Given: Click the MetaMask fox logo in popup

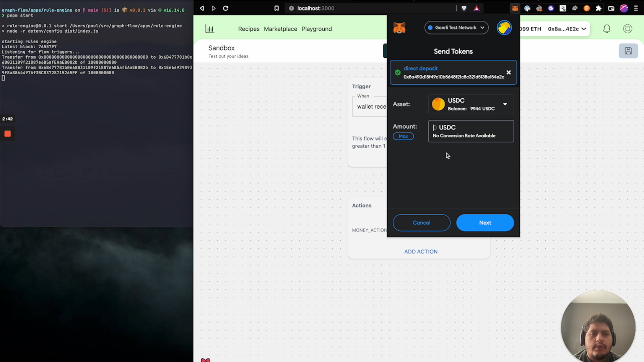Looking at the screenshot, I should [399, 27].
